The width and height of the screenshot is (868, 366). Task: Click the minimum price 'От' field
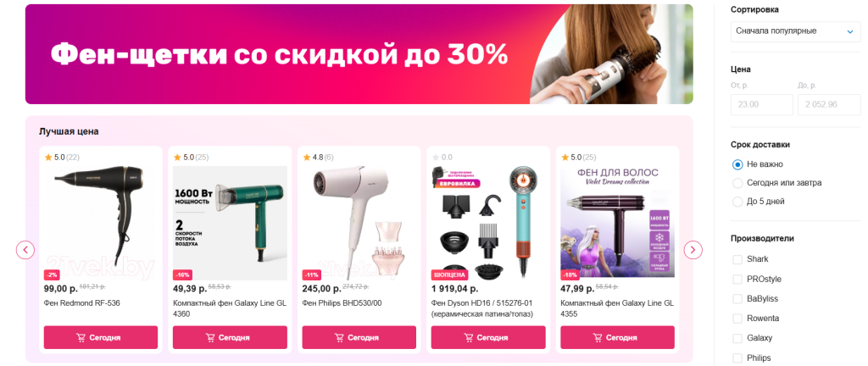click(762, 104)
